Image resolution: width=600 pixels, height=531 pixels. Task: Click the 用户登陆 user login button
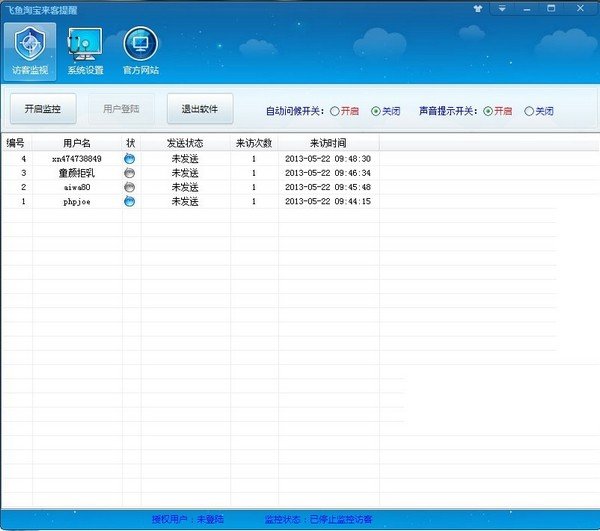(121, 109)
